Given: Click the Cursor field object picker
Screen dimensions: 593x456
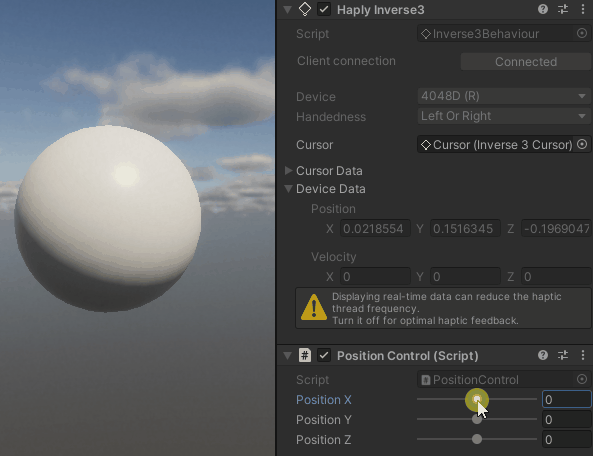Looking at the screenshot, I should [x=582, y=144].
